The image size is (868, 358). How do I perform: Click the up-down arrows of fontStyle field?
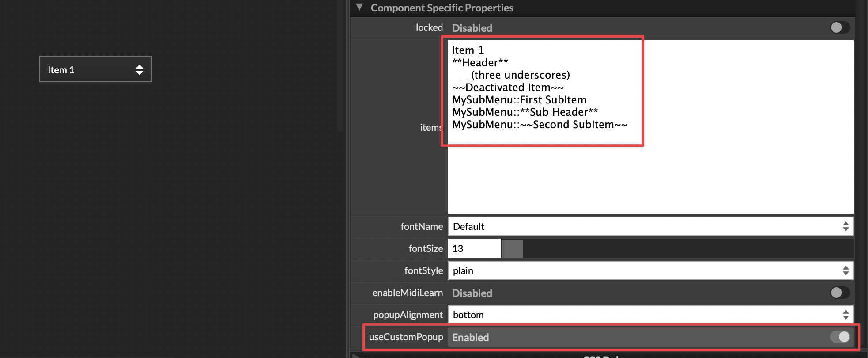[845, 271]
